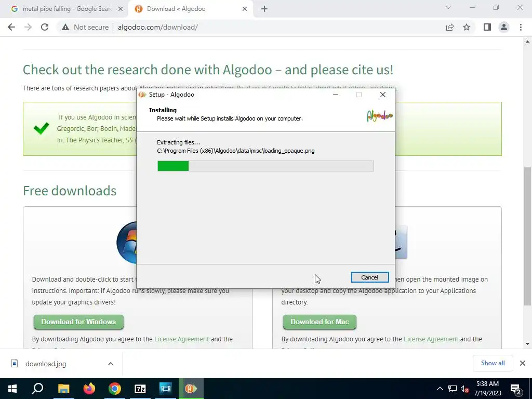Toggle the Chrome side panel
Image resolution: width=532 pixels, height=399 pixels.
487,27
